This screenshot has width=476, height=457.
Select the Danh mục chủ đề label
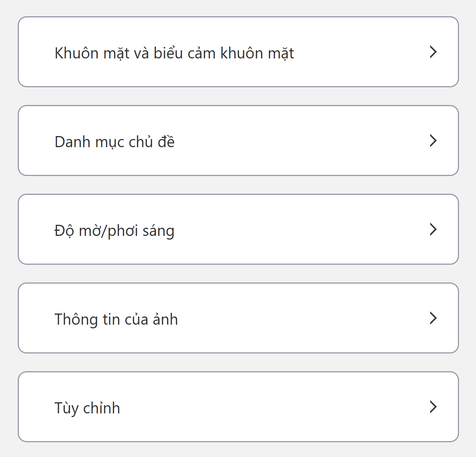tap(115, 142)
